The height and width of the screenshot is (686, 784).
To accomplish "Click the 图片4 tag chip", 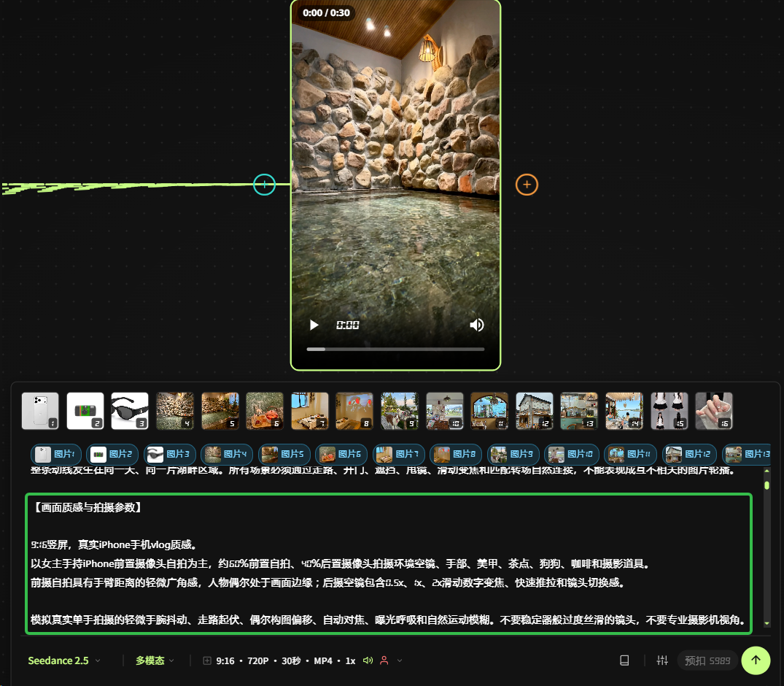I will pos(227,455).
